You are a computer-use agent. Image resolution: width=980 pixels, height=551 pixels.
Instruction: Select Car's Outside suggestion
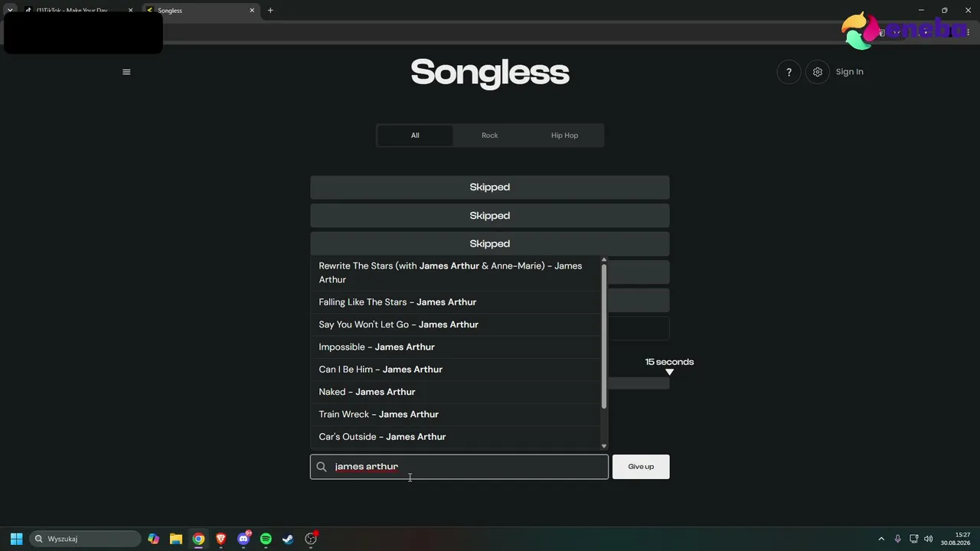[456, 437]
